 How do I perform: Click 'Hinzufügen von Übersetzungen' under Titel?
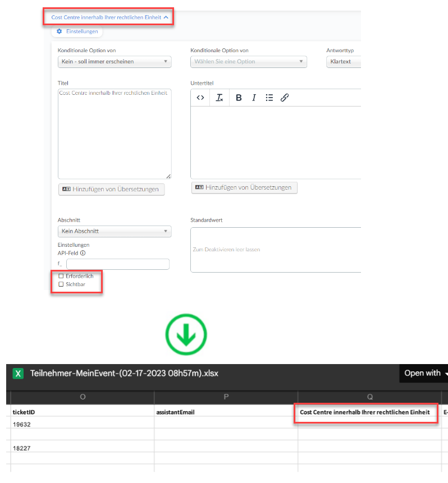pos(111,189)
